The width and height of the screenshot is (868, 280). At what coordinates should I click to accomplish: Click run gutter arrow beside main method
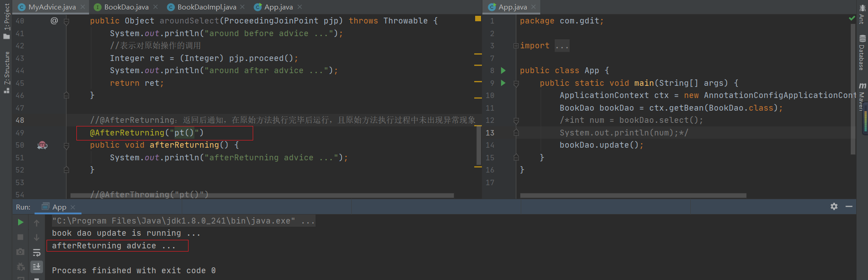tap(503, 83)
